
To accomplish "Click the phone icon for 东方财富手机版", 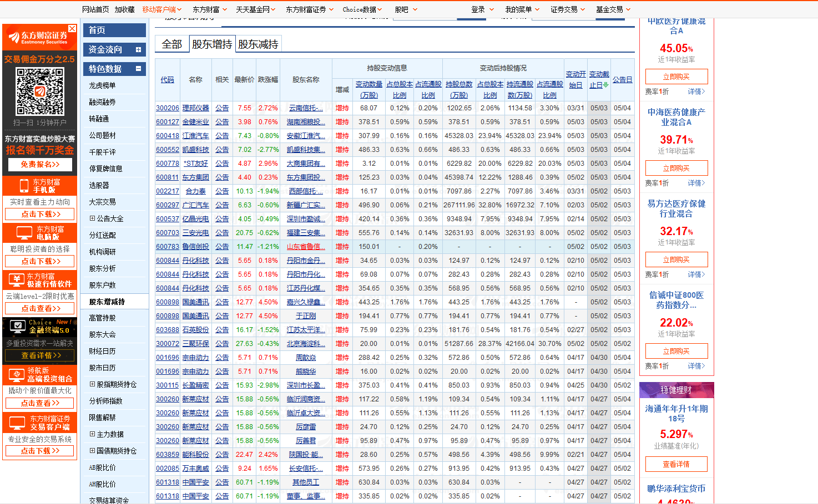I will tap(24, 186).
